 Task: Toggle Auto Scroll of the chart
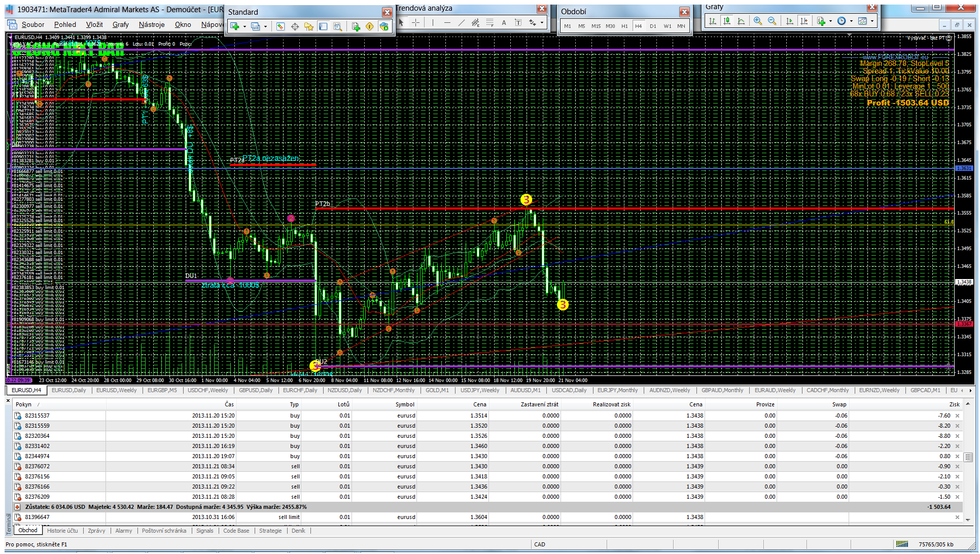tap(789, 21)
